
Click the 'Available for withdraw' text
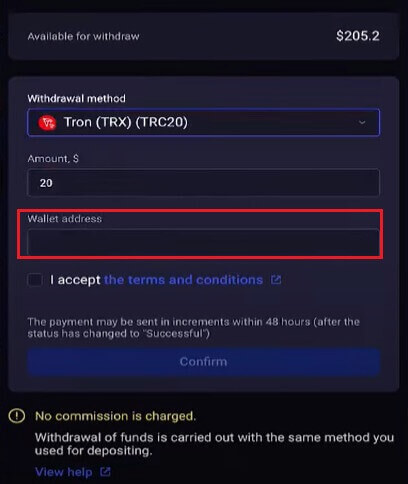83,36
